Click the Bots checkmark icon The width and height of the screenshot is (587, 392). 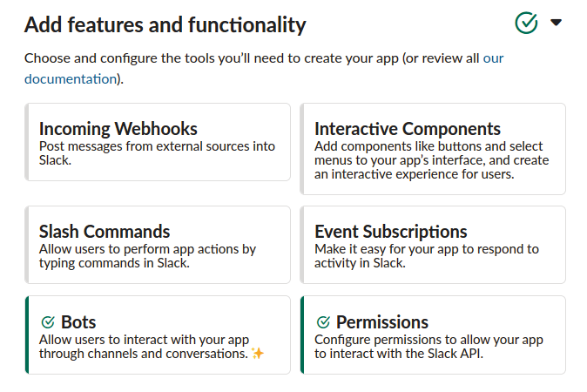click(48, 322)
